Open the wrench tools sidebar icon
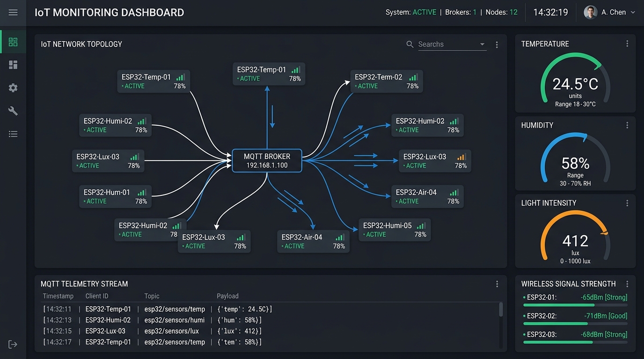The image size is (644, 359). (13, 111)
